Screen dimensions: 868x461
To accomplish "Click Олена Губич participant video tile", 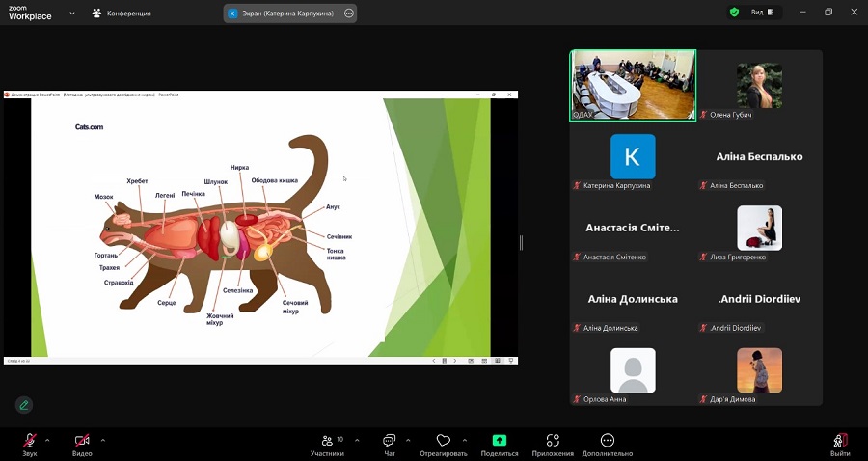I will pos(760,85).
